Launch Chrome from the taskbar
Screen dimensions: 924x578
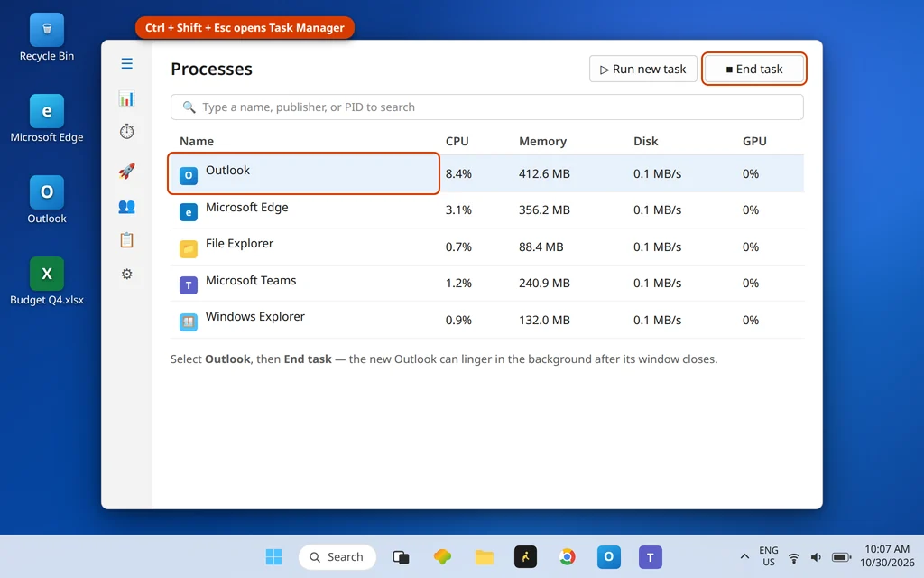coord(567,556)
